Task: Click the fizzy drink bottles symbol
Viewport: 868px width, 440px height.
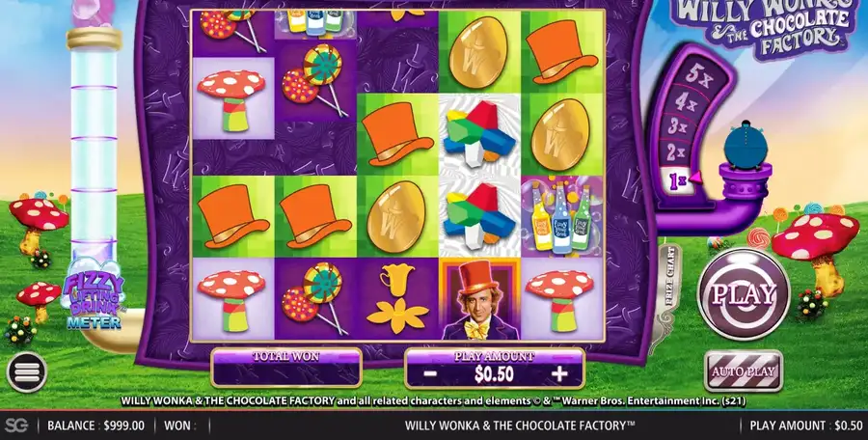Action: tap(562, 217)
